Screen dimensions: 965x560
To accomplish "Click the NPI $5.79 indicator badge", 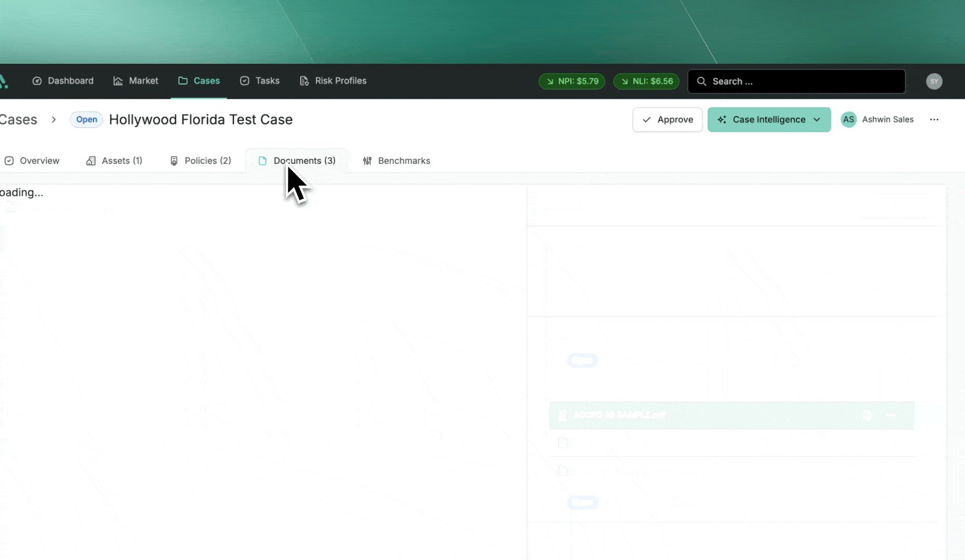I will click(572, 81).
